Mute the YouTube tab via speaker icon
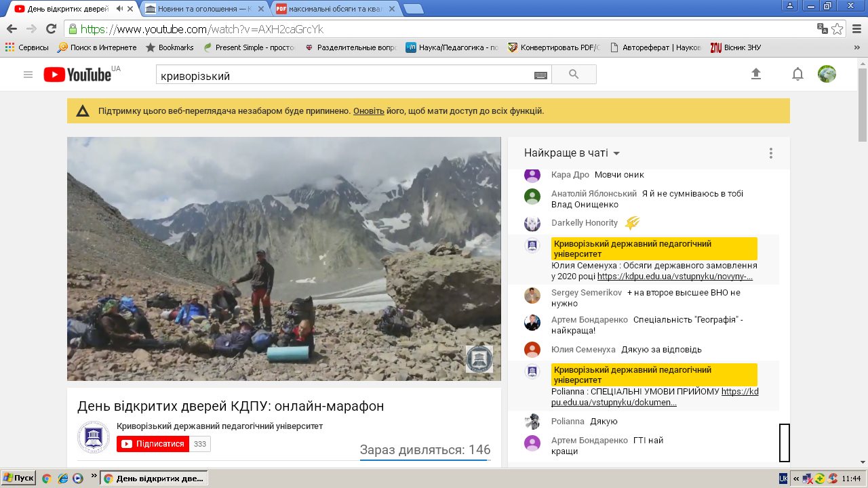868x488 pixels. pyautogui.click(x=120, y=9)
